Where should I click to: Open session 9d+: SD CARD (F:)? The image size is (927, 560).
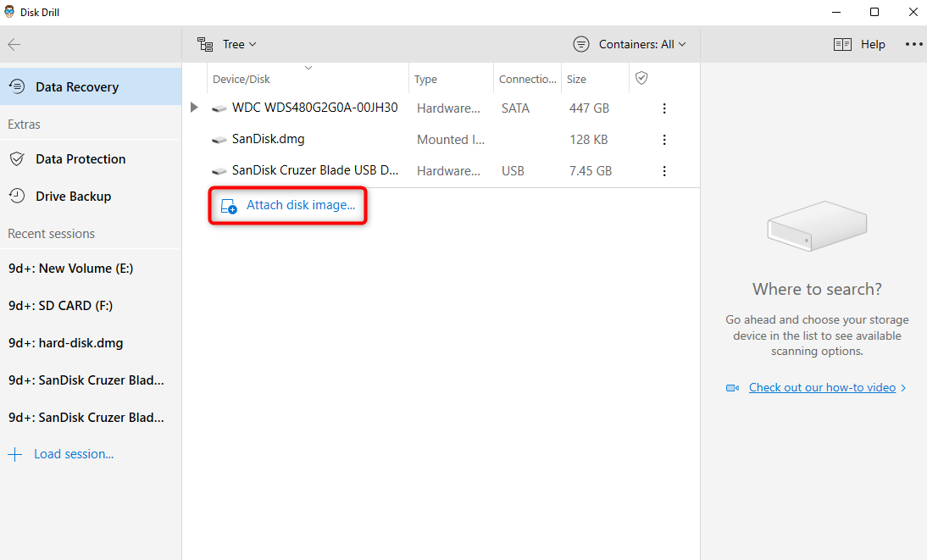60,306
